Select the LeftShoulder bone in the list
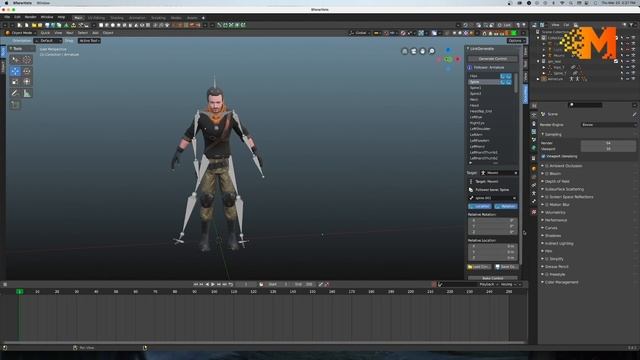The height and width of the screenshot is (360, 640). [480, 129]
